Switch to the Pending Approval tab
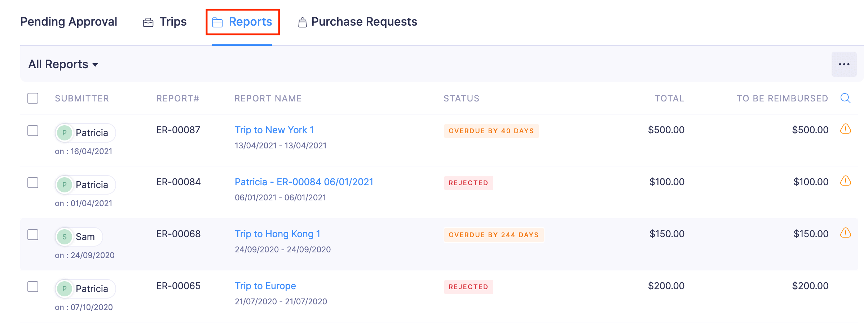The image size is (868, 326). (69, 22)
